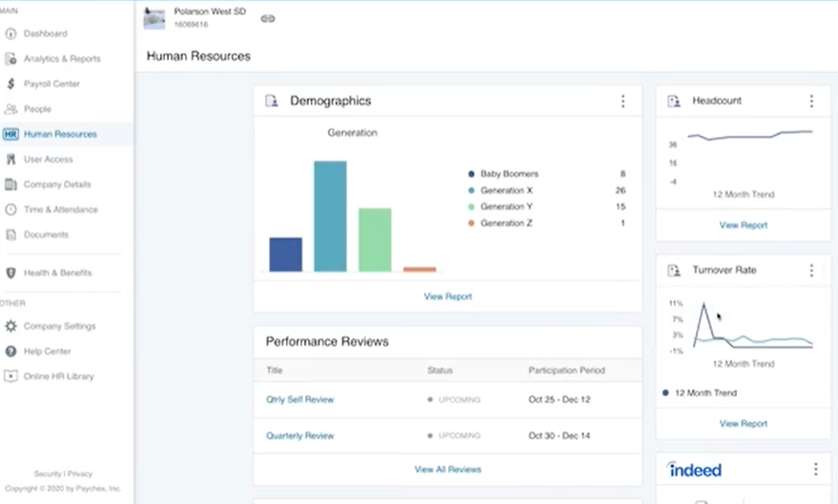Click the Turnover Rate trend chart
This screenshot has height=504, width=838.
(753, 326)
